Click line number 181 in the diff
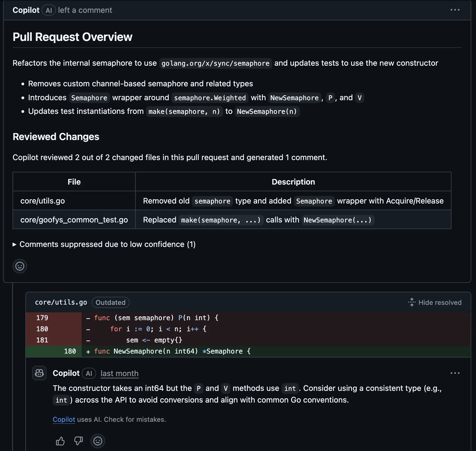The width and height of the screenshot is (476, 451). click(42, 340)
